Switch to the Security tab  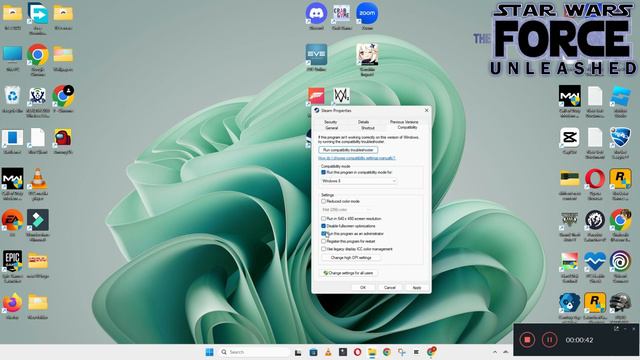(331, 122)
